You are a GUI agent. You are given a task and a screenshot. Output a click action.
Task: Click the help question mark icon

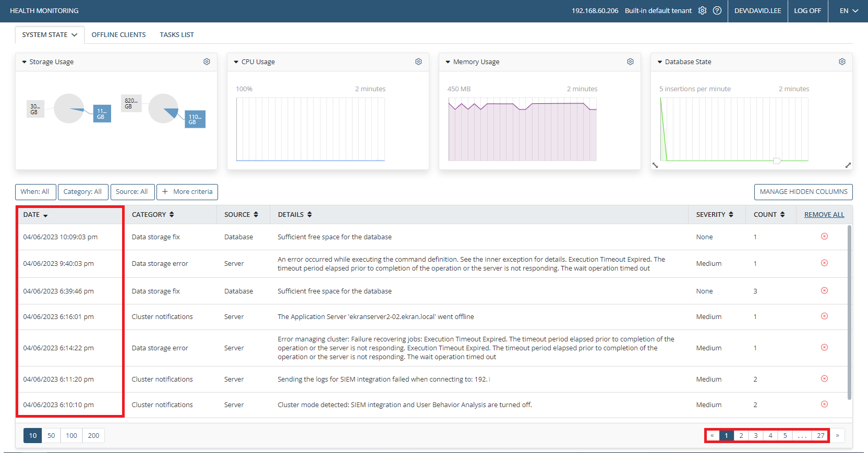point(717,10)
